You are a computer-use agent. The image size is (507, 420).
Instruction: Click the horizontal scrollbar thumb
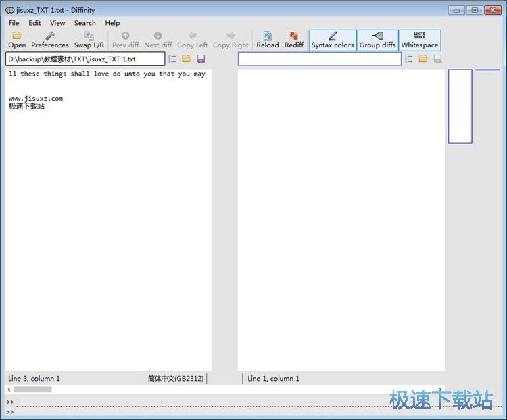32,389
